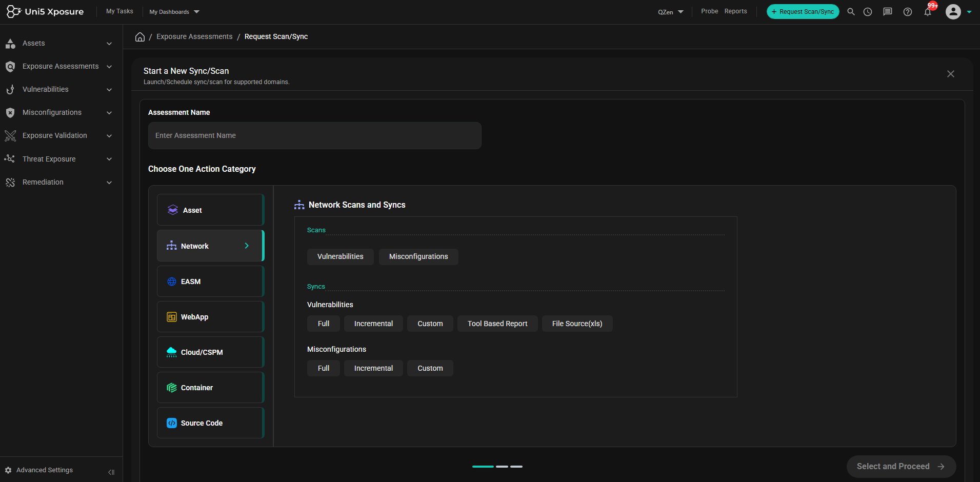Expand the Exposure Assessments chevron

coord(109,67)
